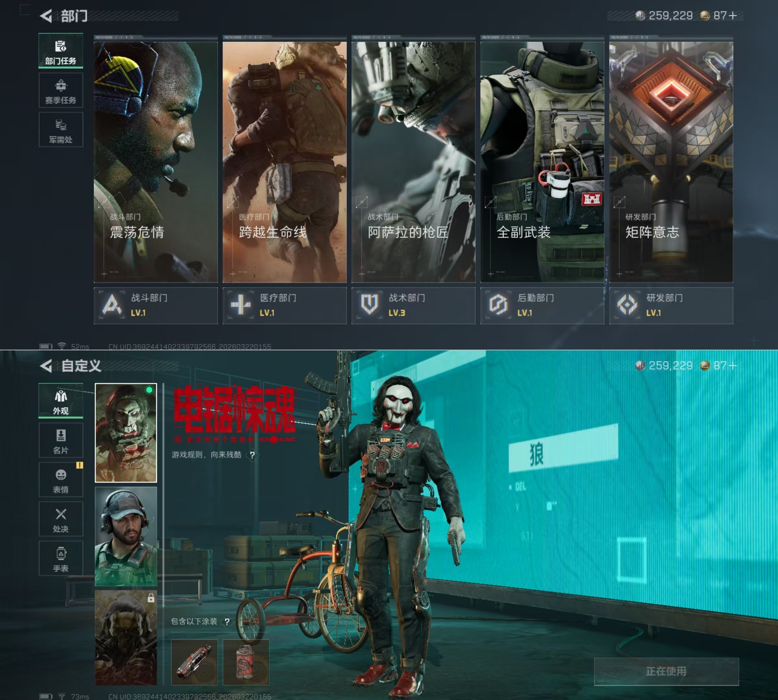Open the 名片 customization tab
Viewport: 778px width, 700px height.
tap(61, 440)
